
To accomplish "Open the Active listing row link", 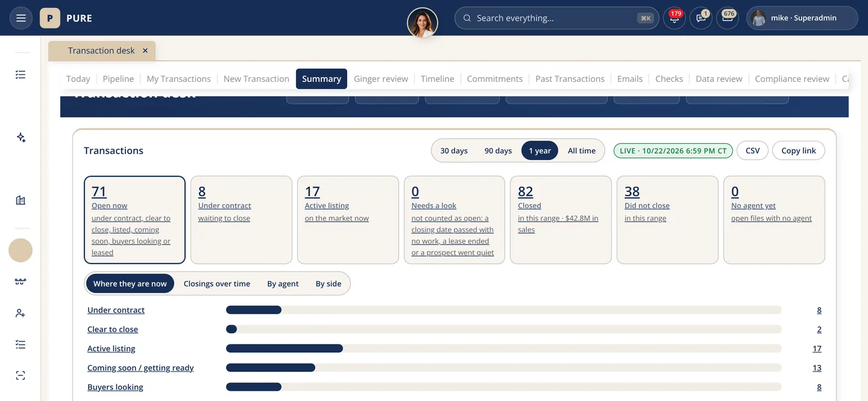I will pos(112,349).
